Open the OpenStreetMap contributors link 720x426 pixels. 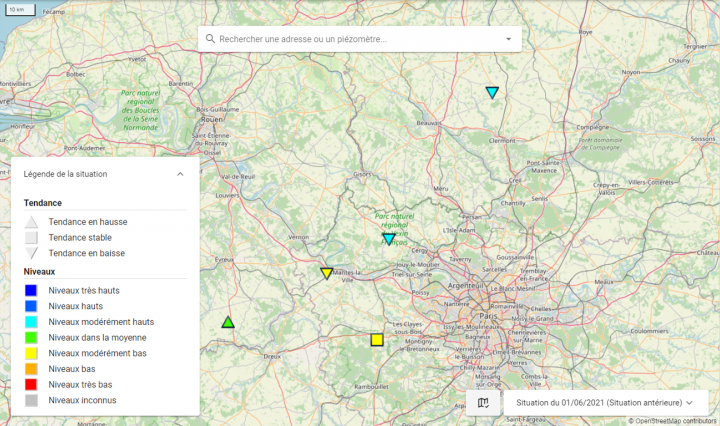point(676,421)
